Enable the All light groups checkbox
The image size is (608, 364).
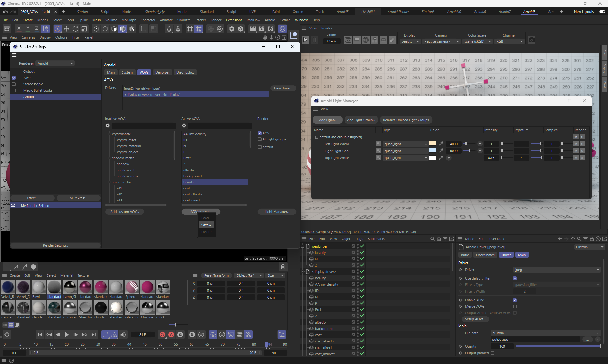click(260, 139)
